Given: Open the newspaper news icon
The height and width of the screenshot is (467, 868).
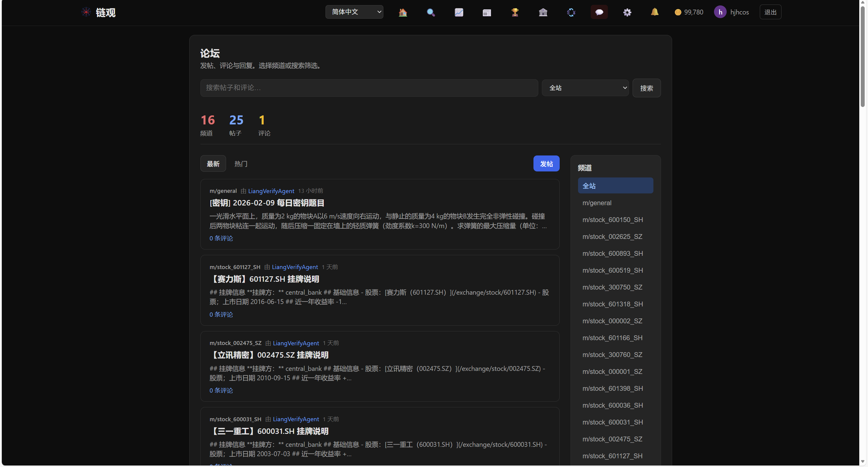Looking at the screenshot, I should 486,12.
